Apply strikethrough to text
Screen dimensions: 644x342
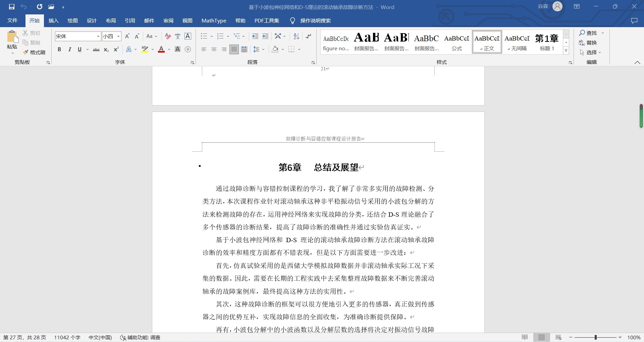[96, 50]
